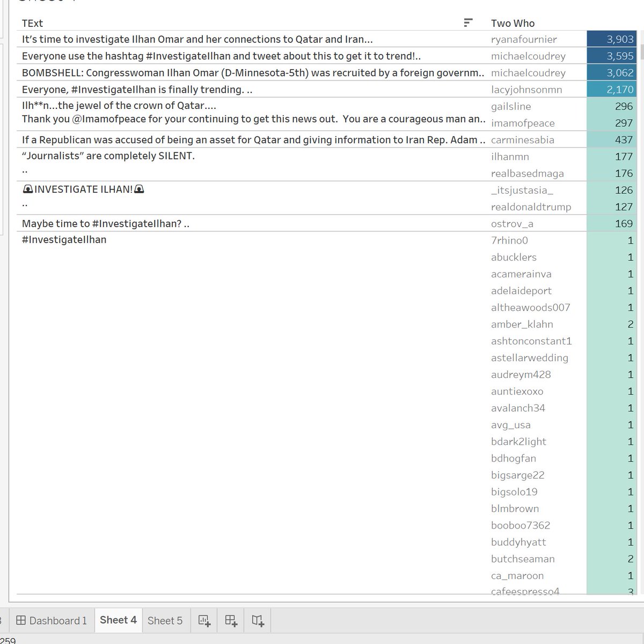This screenshot has height=644, width=644.
Task: Click the gailsline user label
Action: (x=510, y=106)
